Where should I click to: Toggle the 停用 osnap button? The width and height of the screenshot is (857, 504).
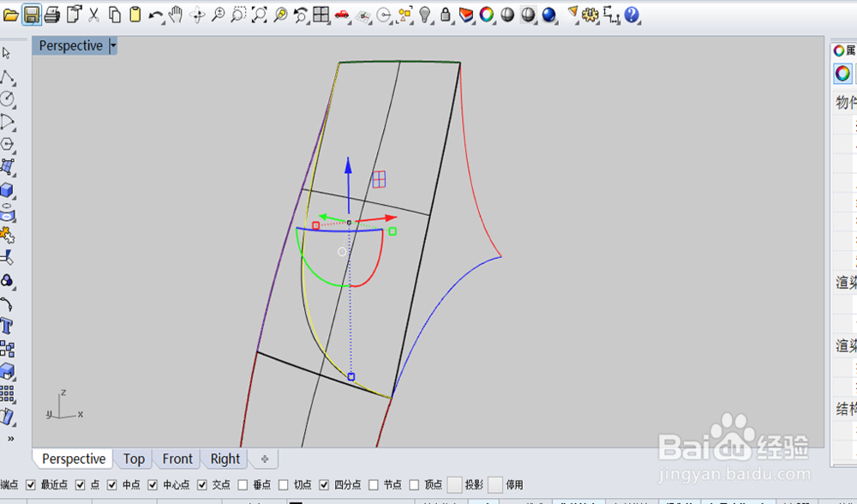click(495, 485)
